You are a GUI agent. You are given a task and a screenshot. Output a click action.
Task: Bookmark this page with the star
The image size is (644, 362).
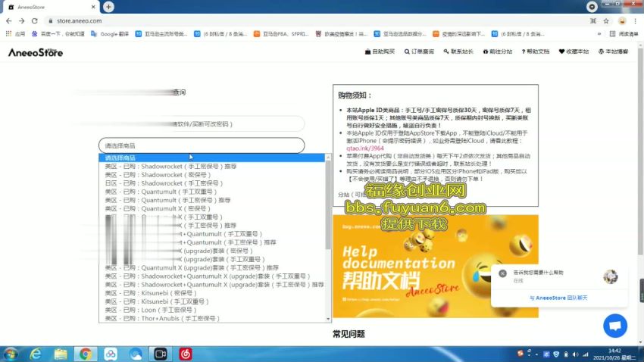pyautogui.click(x=606, y=21)
